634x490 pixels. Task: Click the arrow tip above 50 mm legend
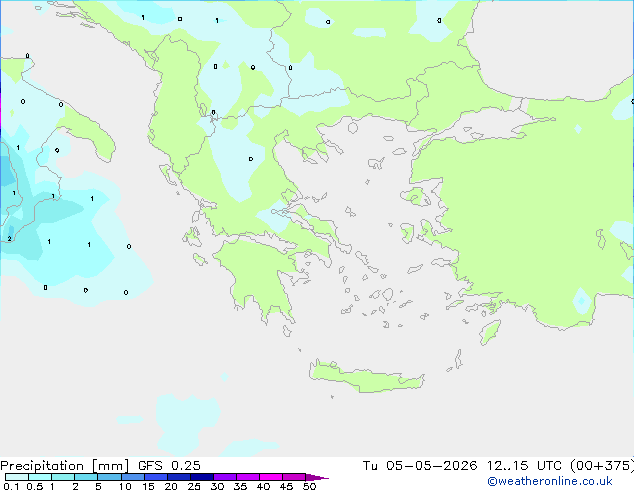(317, 478)
